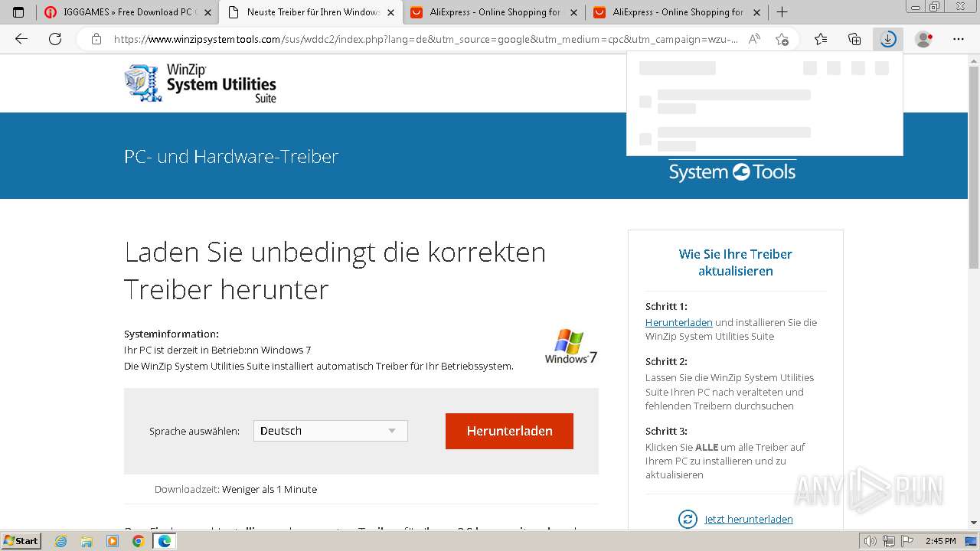
Task: Close the IGGGAMES tab
Action: [x=207, y=12]
